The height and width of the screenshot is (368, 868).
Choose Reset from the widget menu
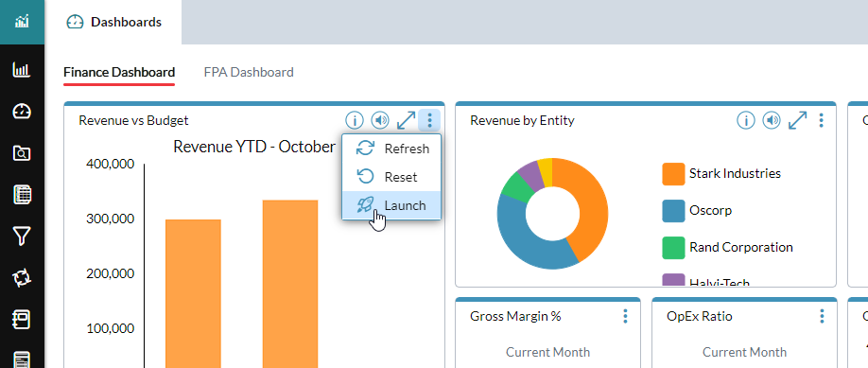[x=392, y=177]
